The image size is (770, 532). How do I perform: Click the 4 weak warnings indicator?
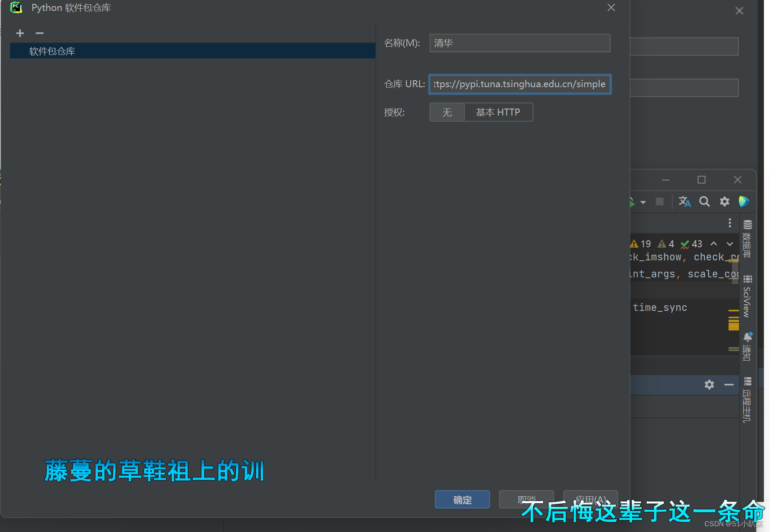point(666,244)
